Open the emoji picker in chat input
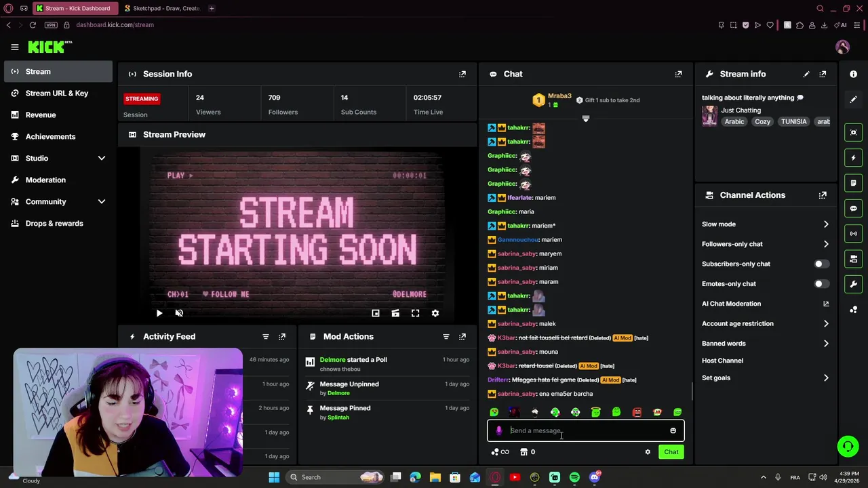This screenshot has width=868, height=488. pos(673,430)
